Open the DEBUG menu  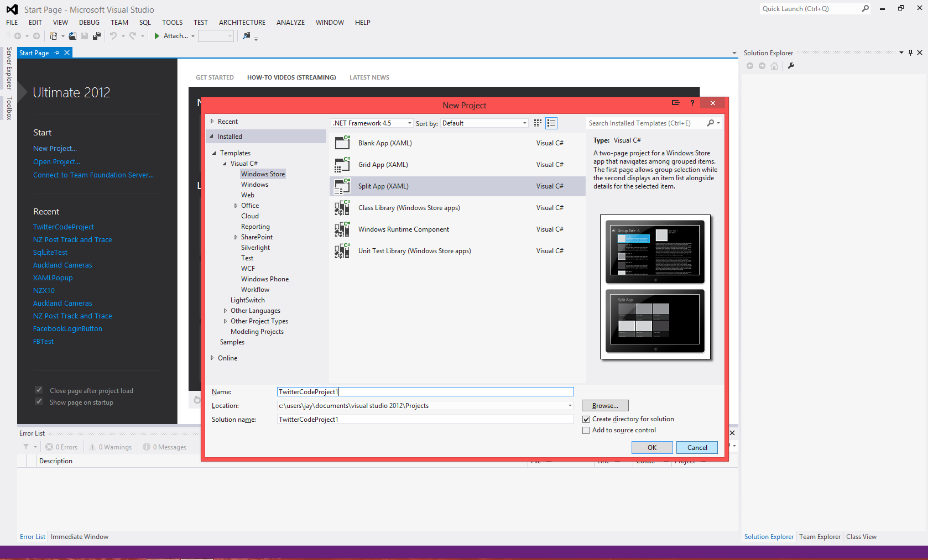coord(90,23)
